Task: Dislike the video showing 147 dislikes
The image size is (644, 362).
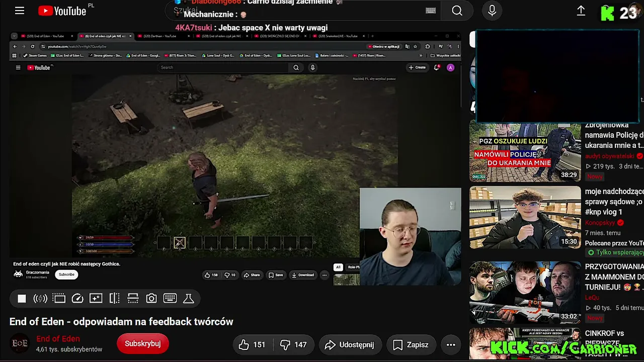Action: pyautogui.click(x=293, y=344)
